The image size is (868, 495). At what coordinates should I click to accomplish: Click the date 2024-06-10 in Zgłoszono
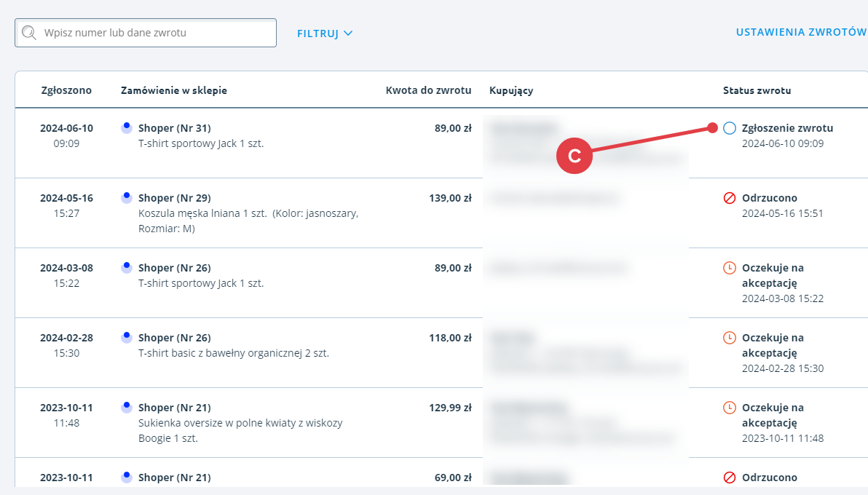click(x=66, y=128)
